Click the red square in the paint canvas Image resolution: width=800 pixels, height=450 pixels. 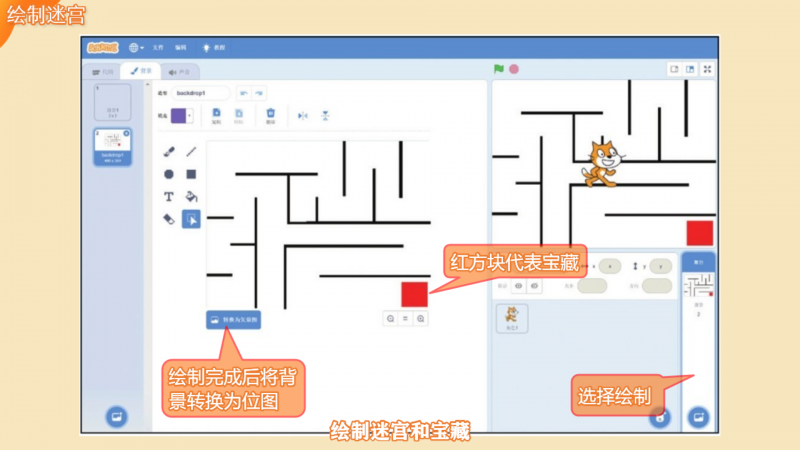[414, 294]
